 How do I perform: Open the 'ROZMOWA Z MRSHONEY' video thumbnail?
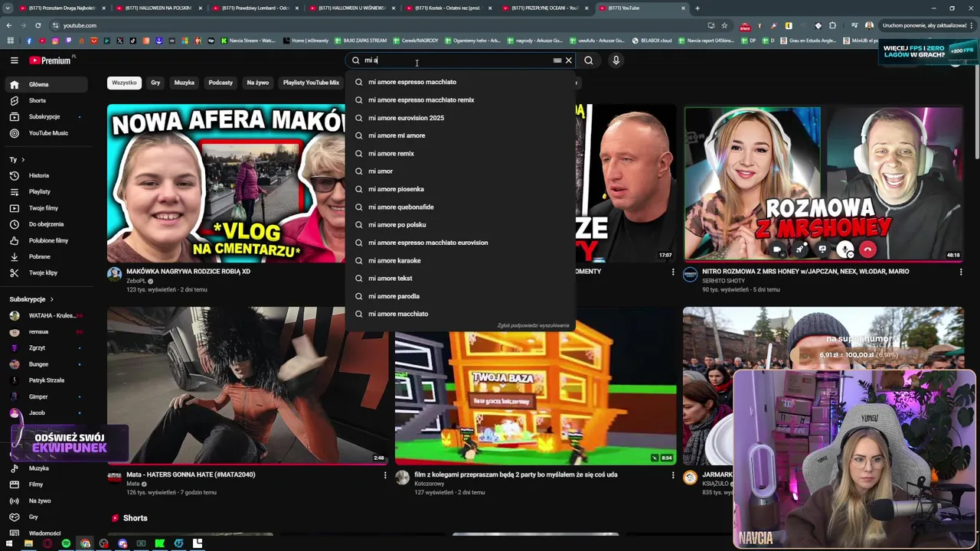(x=823, y=183)
